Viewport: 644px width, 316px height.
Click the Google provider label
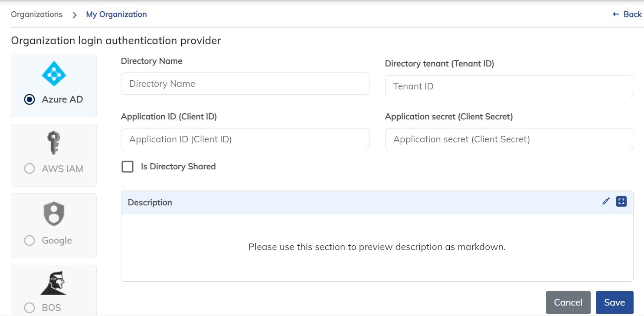click(57, 240)
